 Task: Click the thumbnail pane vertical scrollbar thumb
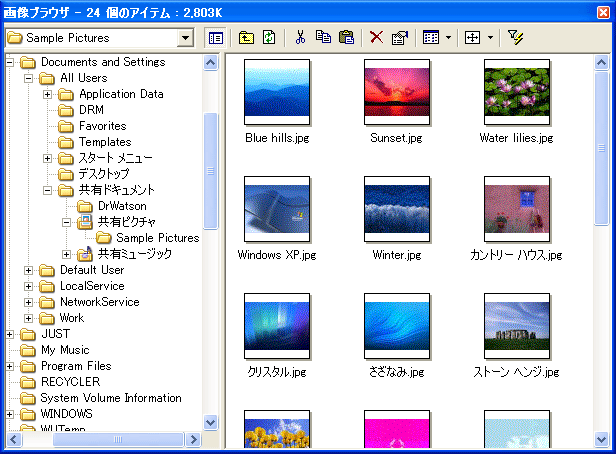pyautogui.click(x=601, y=148)
